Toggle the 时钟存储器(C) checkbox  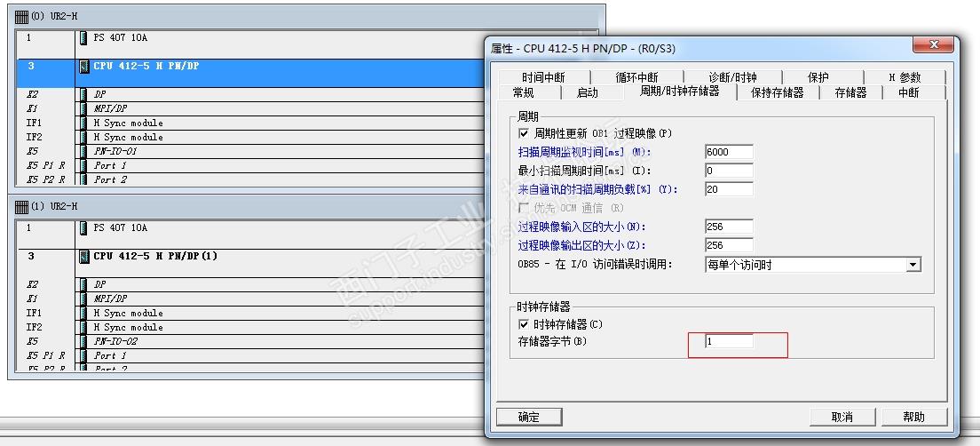(x=524, y=324)
